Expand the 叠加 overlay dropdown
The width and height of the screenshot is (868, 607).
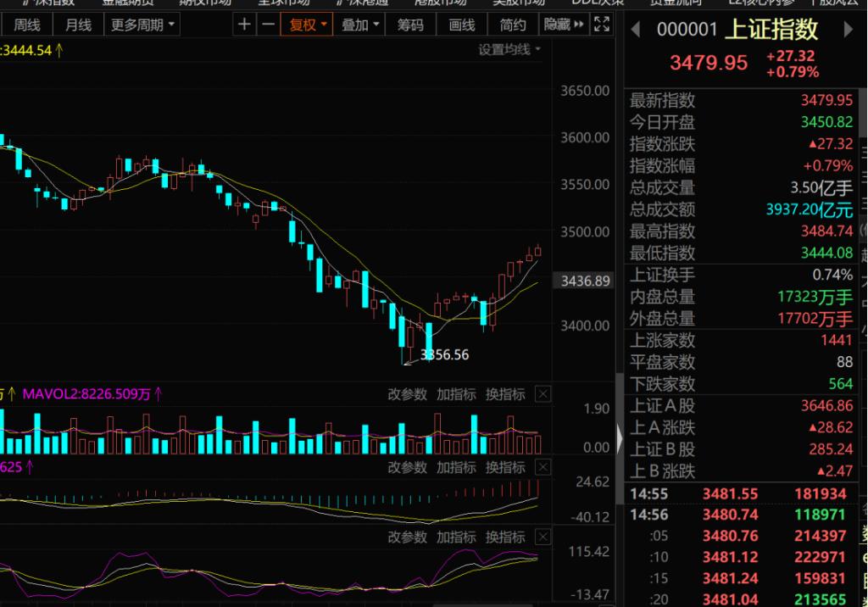tap(360, 25)
